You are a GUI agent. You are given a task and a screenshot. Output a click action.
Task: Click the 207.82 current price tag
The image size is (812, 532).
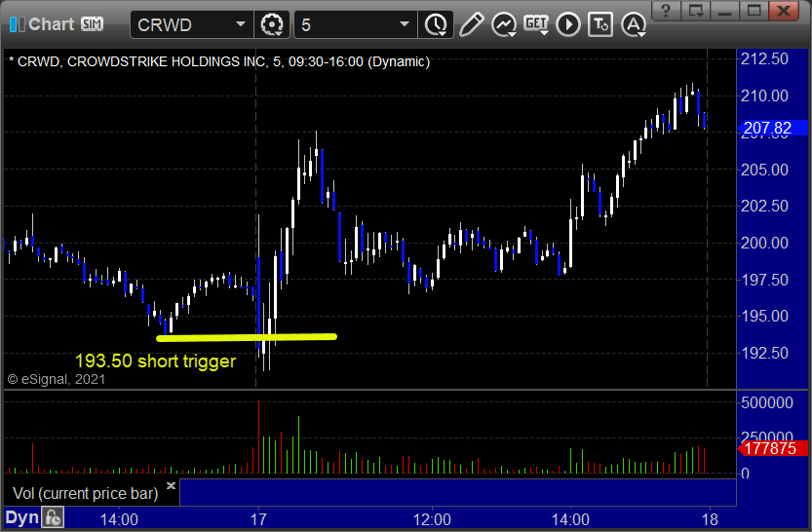click(772, 128)
